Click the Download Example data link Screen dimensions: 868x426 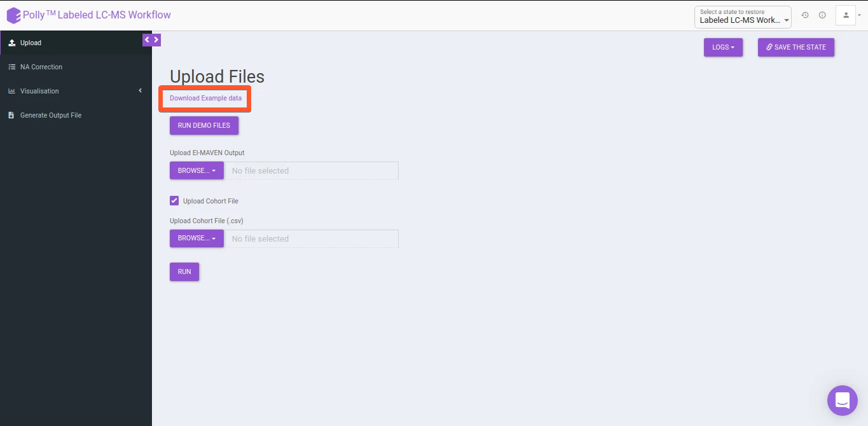point(205,99)
